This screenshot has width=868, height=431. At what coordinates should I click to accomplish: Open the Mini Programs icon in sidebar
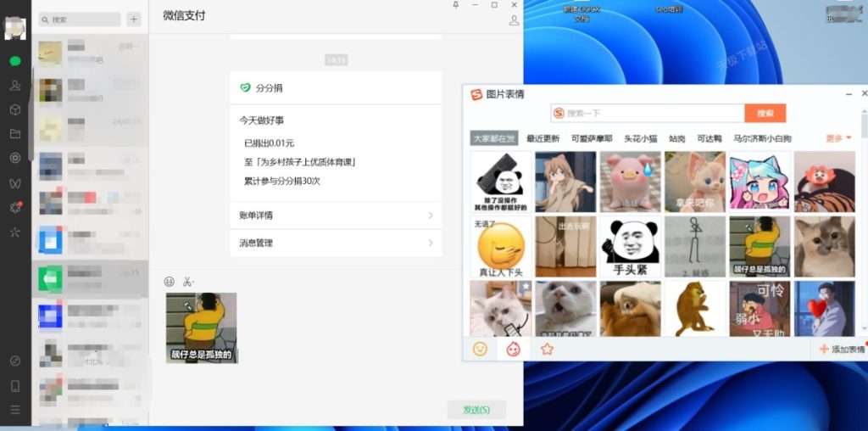(15, 361)
